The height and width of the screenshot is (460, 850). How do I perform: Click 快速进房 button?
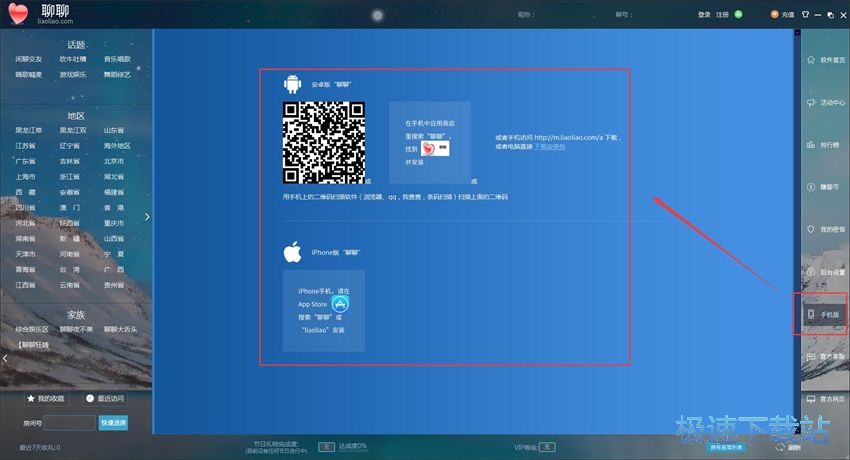coord(113,423)
